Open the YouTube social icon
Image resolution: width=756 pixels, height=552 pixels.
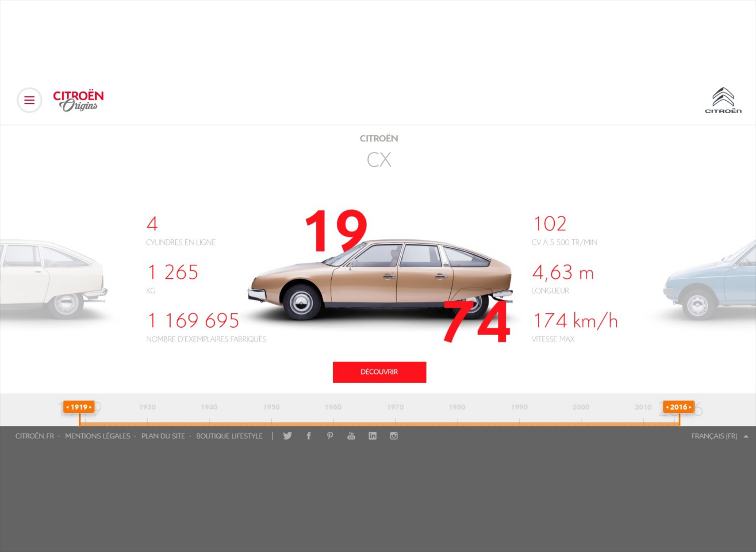351,436
